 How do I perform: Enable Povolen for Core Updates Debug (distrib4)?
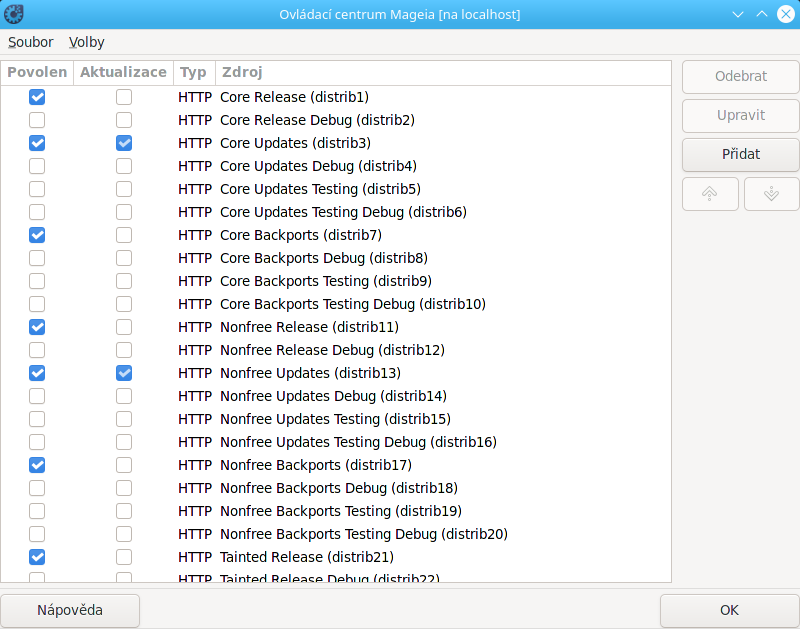37,166
